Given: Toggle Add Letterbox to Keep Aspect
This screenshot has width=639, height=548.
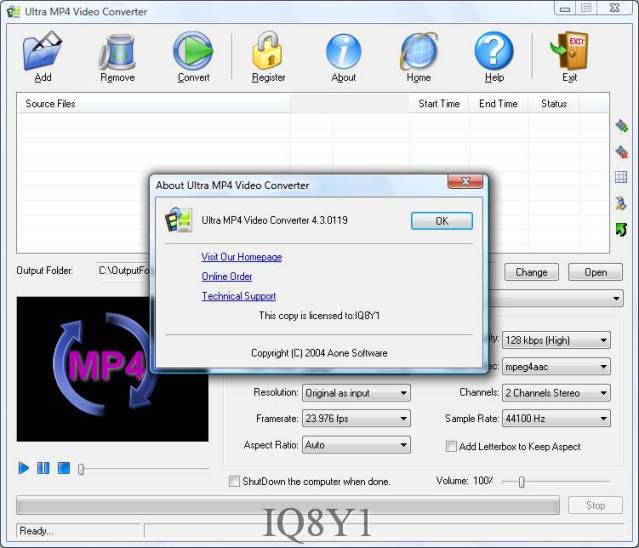Looking at the screenshot, I should coord(451,447).
